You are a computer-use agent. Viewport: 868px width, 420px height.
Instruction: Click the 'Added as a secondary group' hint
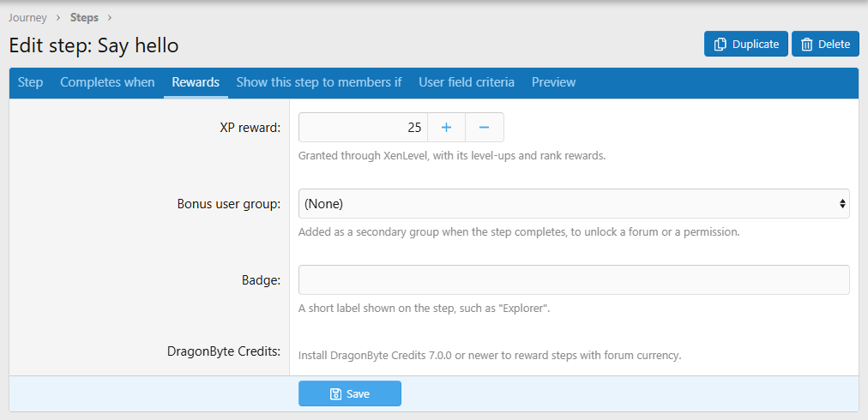click(519, 232)
